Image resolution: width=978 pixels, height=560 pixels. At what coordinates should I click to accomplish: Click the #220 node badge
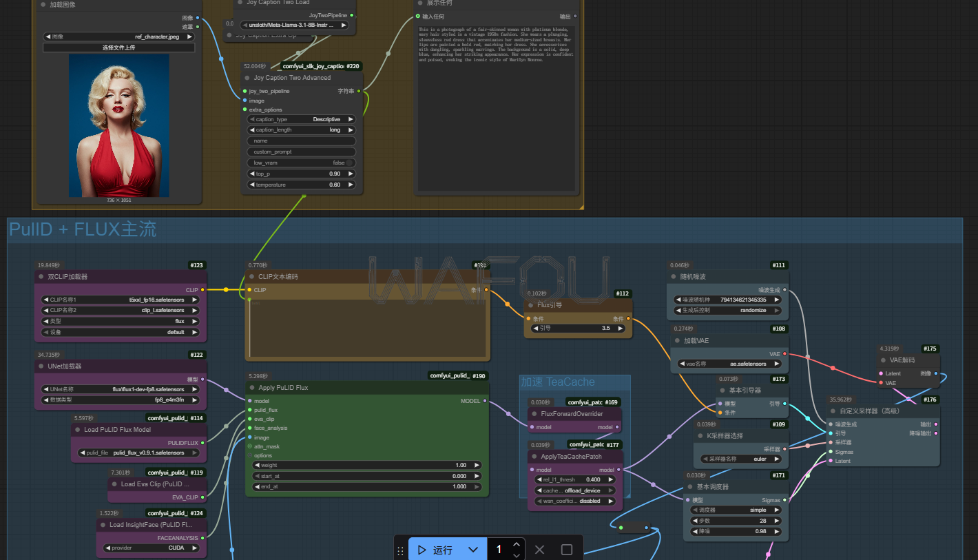click(x=353, y=66)
